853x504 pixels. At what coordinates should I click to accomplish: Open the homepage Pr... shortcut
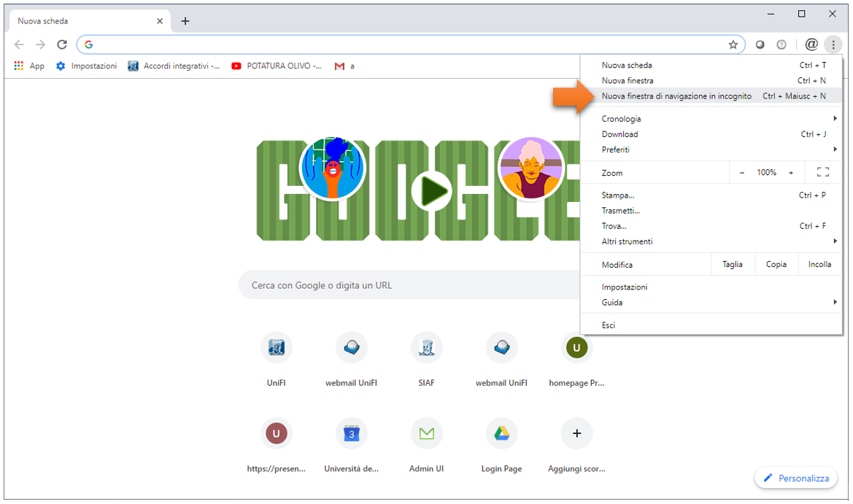pos(576,359)
